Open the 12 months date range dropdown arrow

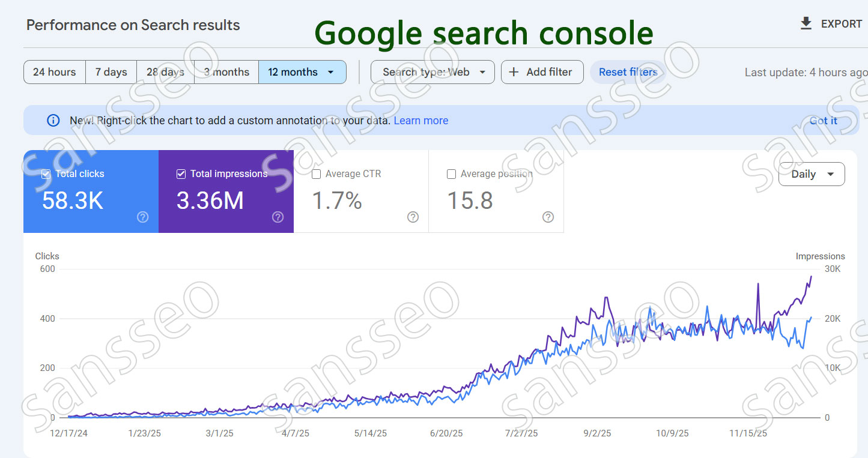tap(330, 72)
